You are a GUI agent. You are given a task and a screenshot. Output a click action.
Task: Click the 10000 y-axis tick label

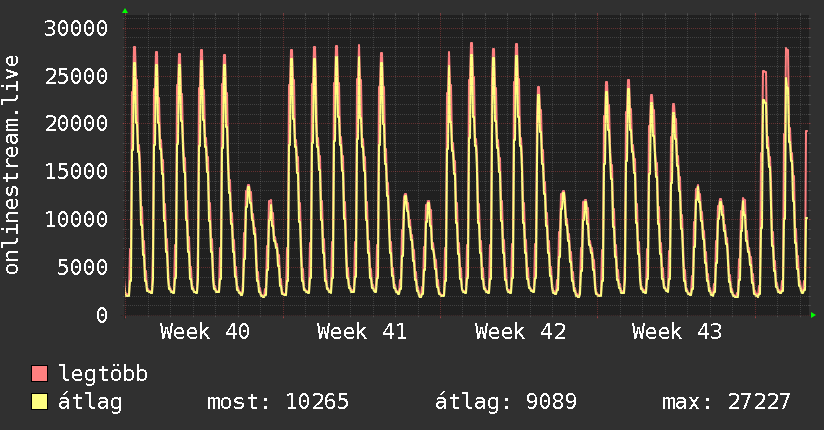(76, 219)
